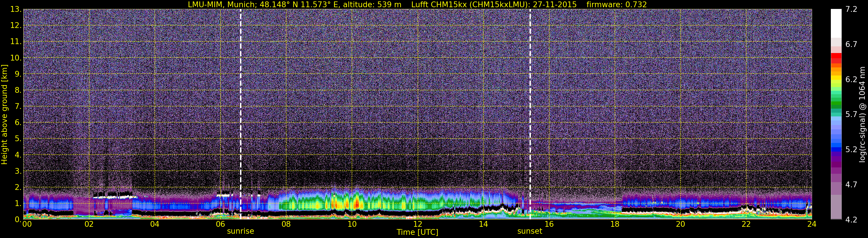The height and width of the screenshot is (238, 868).
Task: Click the 'sunrise' label below the axis
Action: tap(241, 231)
